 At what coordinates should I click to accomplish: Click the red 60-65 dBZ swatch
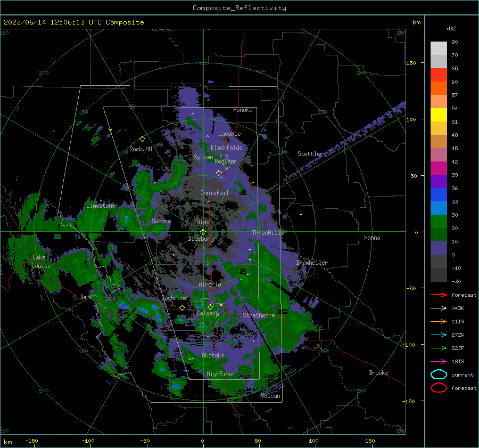coord(439,75)
